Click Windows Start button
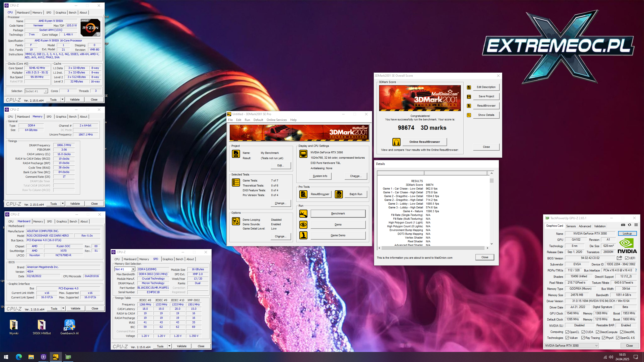 pos(6,357)
